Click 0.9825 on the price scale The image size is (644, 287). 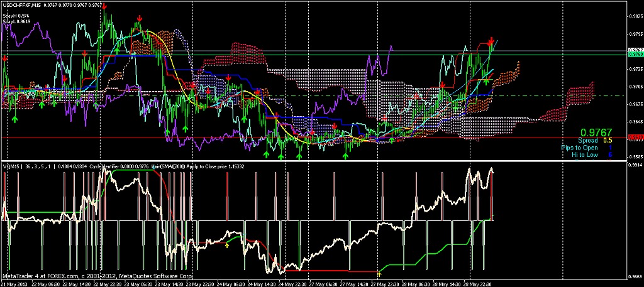coord(635,16)
